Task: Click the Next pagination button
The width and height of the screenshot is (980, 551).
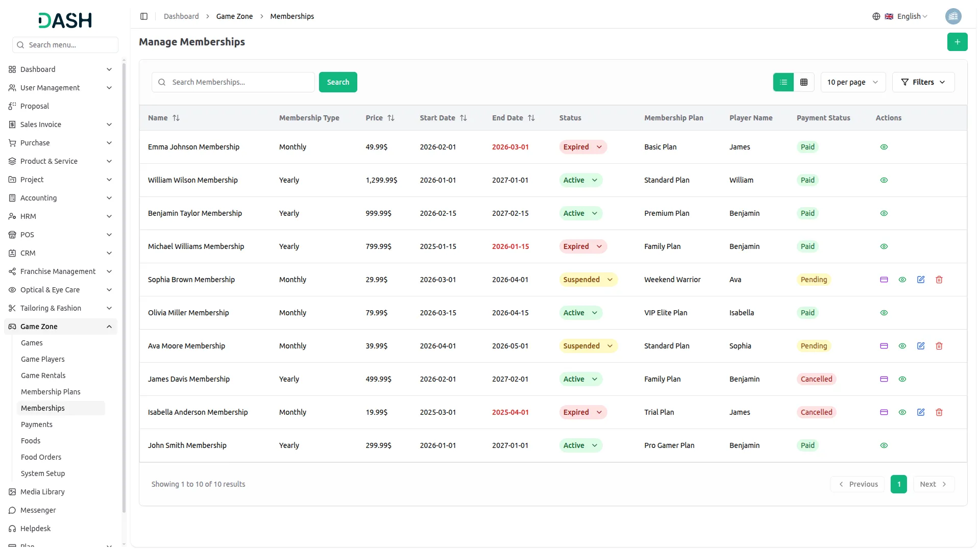Action: click(x=933, y=484)
